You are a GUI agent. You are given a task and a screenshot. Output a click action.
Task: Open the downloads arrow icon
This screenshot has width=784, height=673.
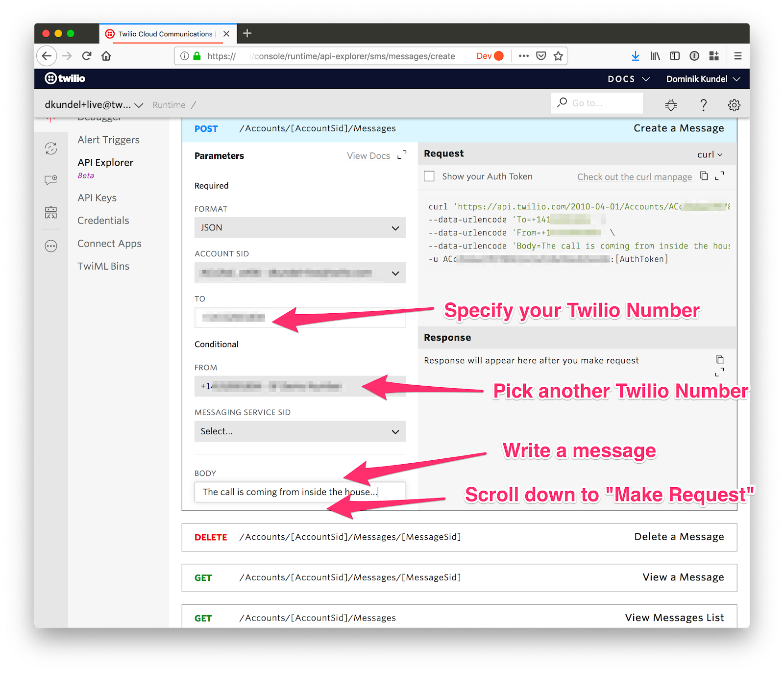click(x=636, y=56)
